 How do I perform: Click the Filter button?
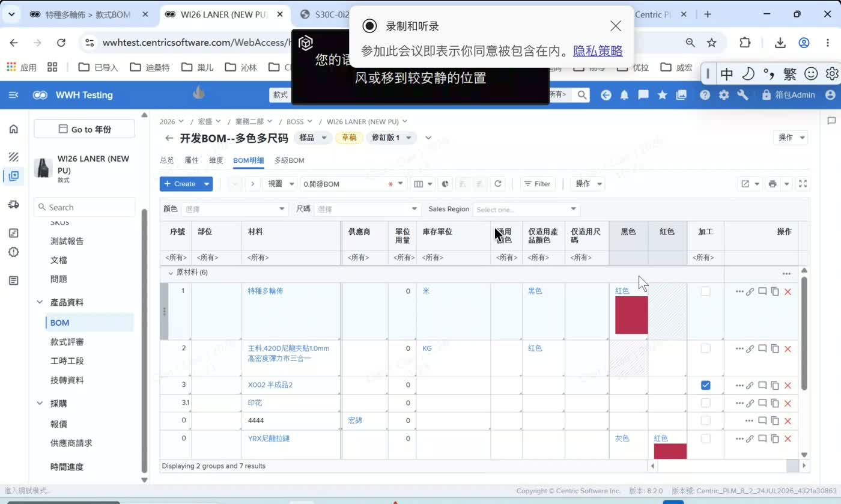tap(538, 184)
